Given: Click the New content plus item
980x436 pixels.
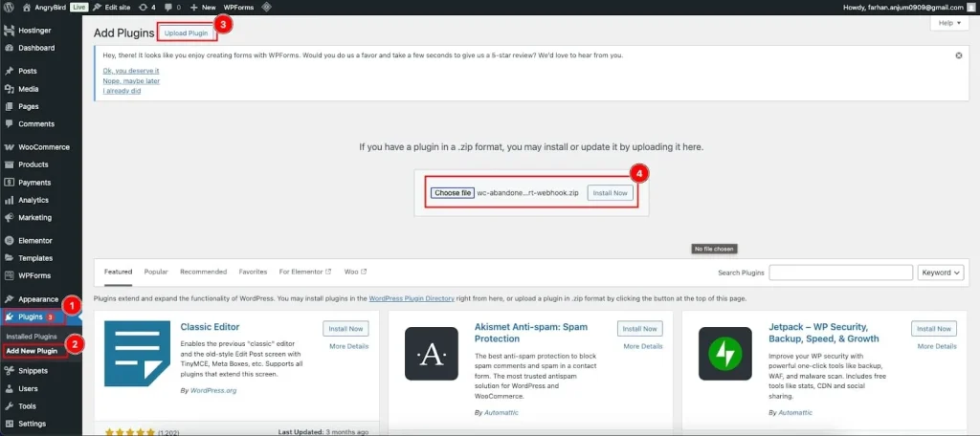Looking at the screenshot, I should click(x=203, y=7).
